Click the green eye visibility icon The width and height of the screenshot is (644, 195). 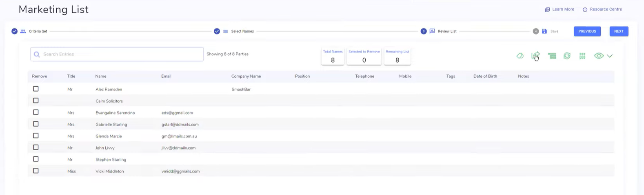click(599, 56)
